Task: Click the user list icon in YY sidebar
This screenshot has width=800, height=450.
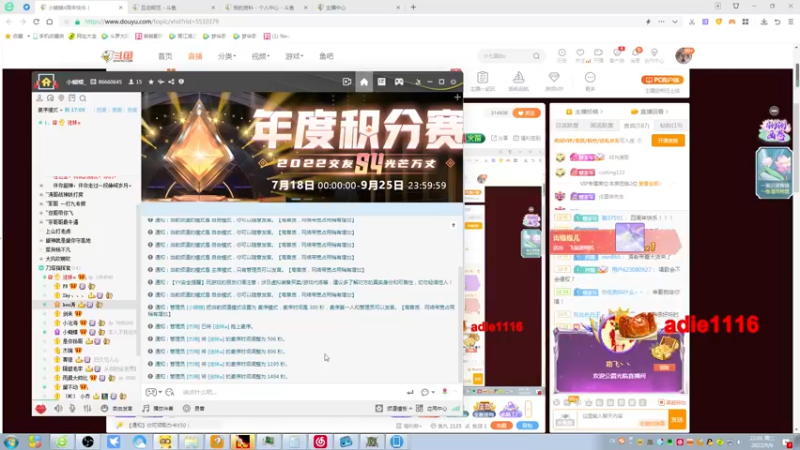Action: tap(40, 98)
